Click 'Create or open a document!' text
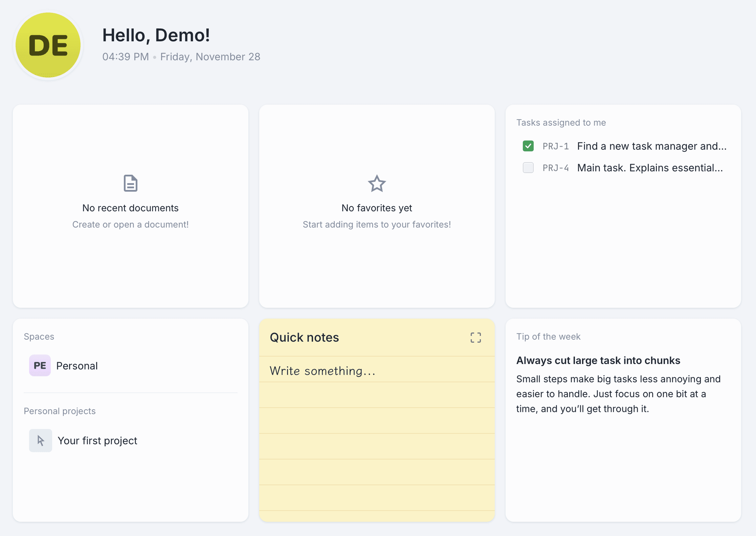 point(130,224)
